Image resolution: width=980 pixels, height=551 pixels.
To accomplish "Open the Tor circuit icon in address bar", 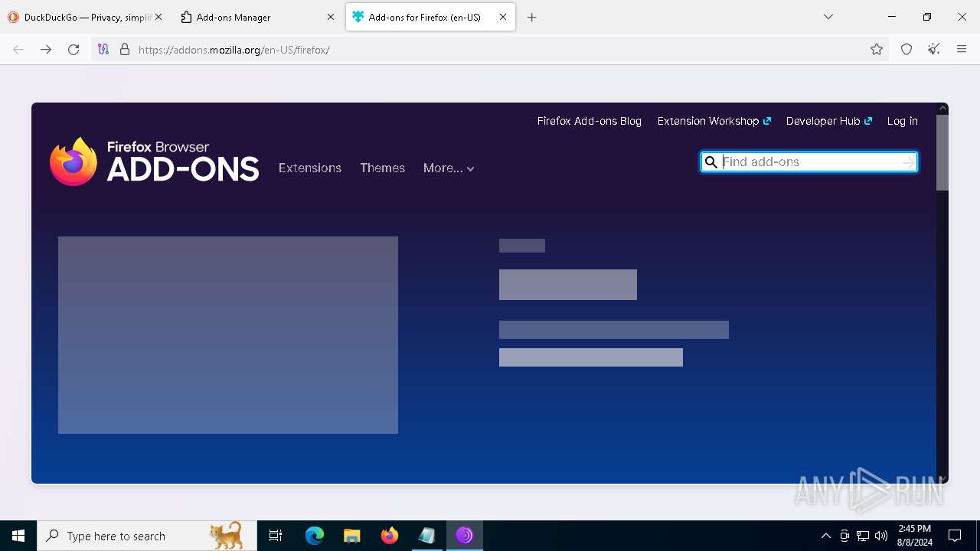I will pos(103,50).
